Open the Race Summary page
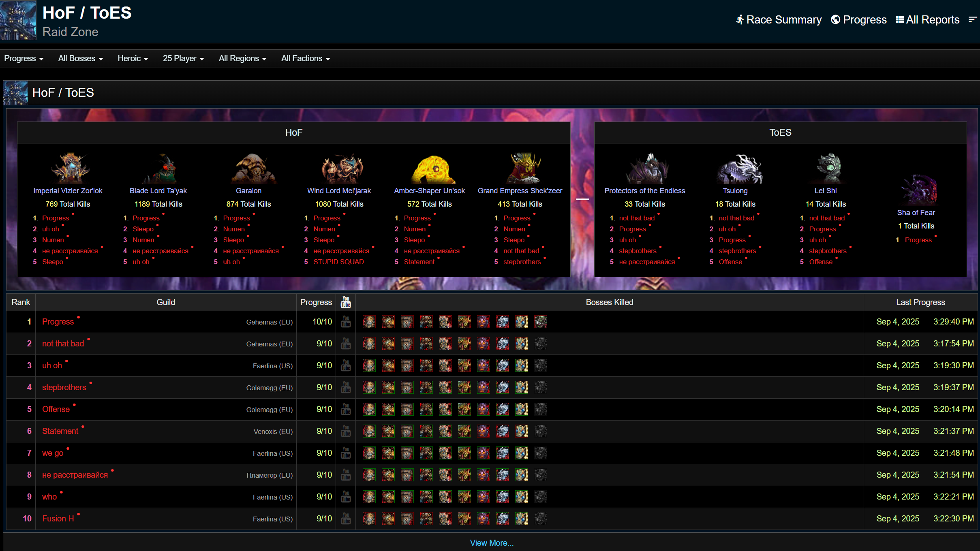This screenshot has width=980, height=551. click(x=778, y=19)
